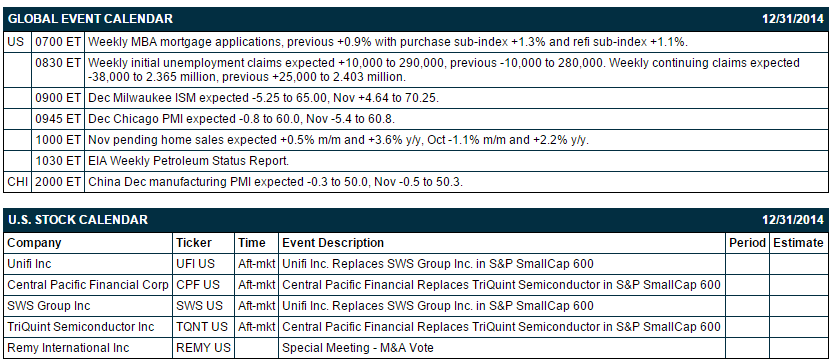Viewport: 834px width, 363px height.
Task: Click the Ticker column header
Action: [x=194, y=243]
